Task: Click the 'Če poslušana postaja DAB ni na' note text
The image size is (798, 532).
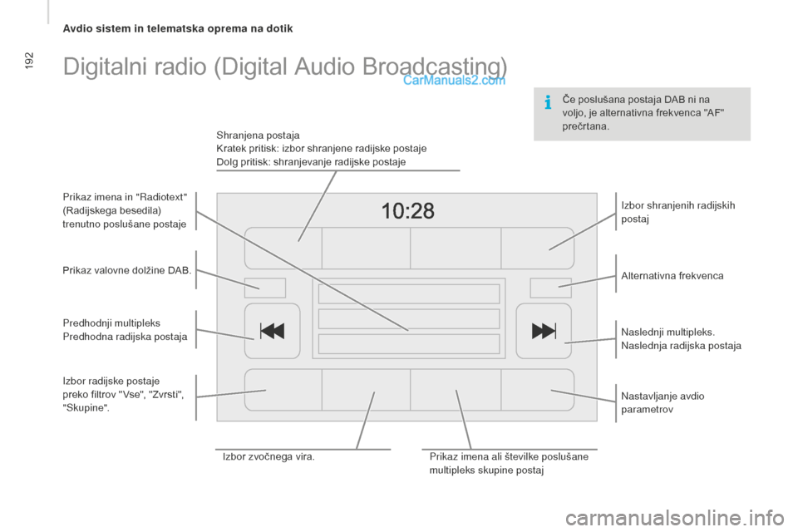Action: (x=636, y=99)
